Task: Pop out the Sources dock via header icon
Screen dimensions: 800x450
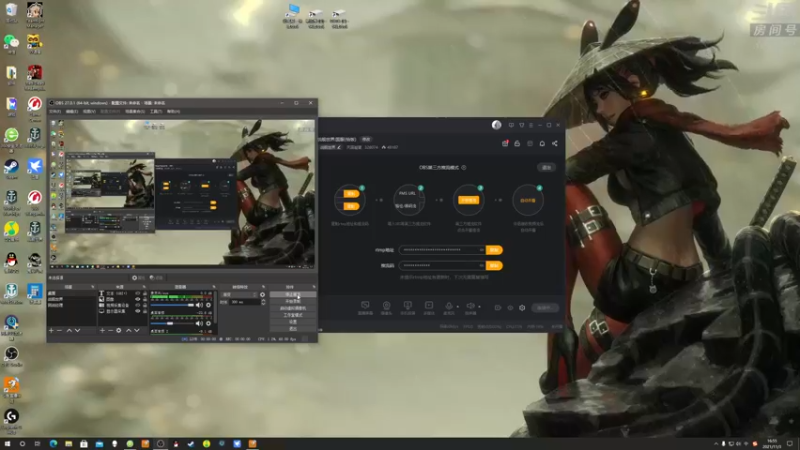Action: click(144, 287)
